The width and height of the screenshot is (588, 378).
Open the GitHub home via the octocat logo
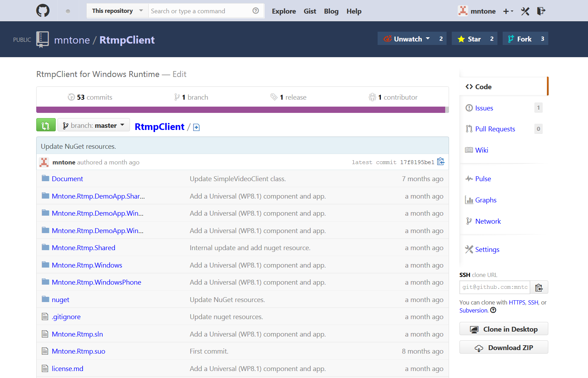tap(42, 10)
